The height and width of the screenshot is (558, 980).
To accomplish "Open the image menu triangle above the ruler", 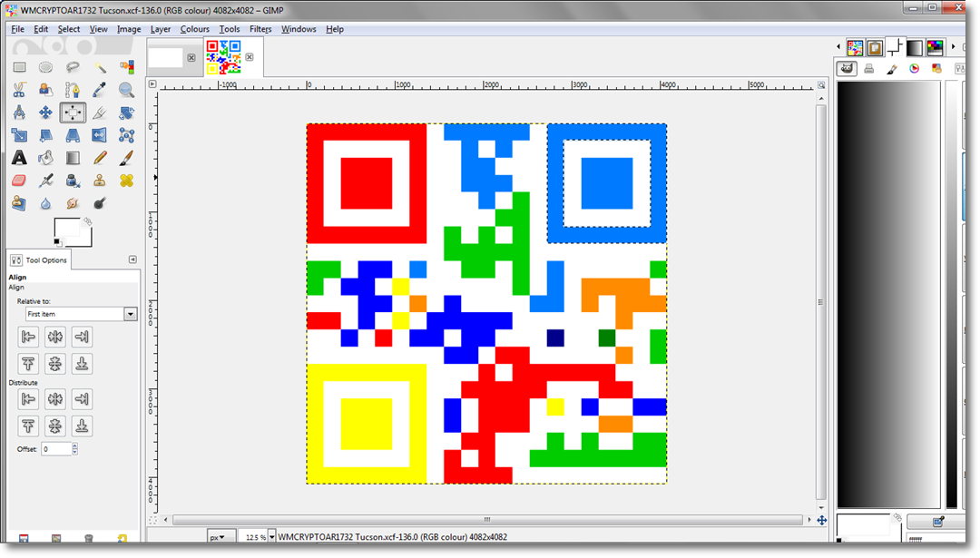I will pos(152,83).
